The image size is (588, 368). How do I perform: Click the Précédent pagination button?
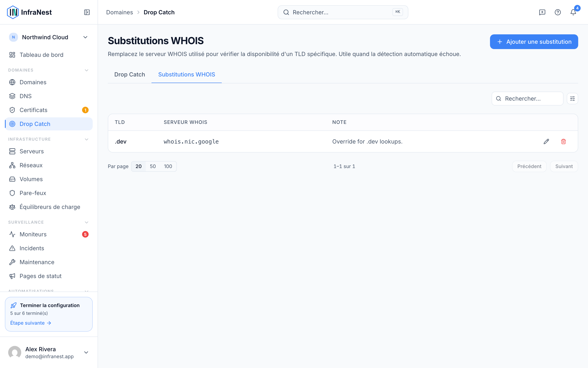point(529,166)
